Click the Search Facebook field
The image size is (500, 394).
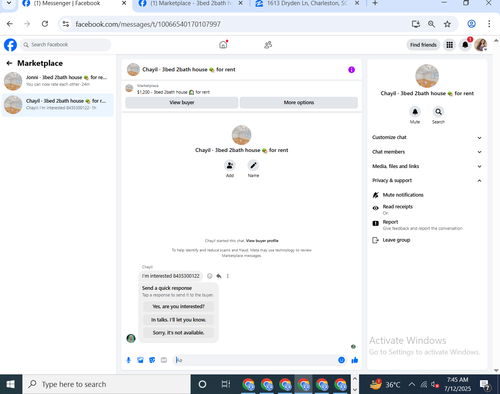coord(66,45)
